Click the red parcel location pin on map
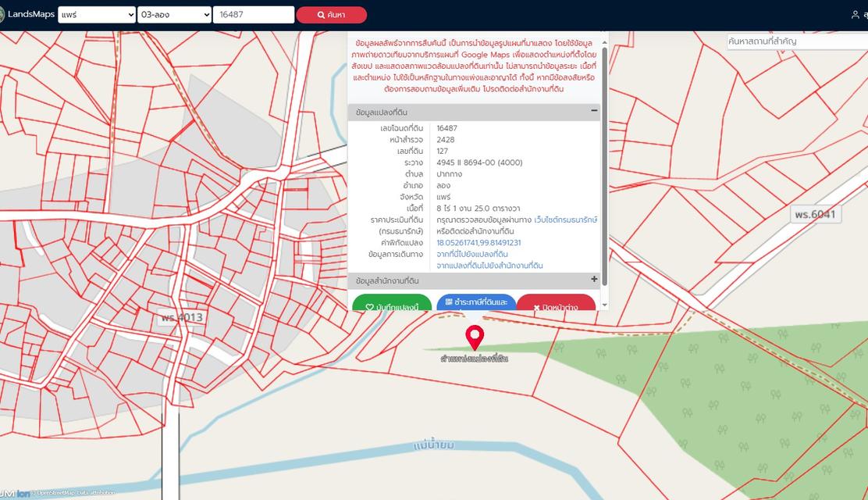 click(x=475, y=337)
